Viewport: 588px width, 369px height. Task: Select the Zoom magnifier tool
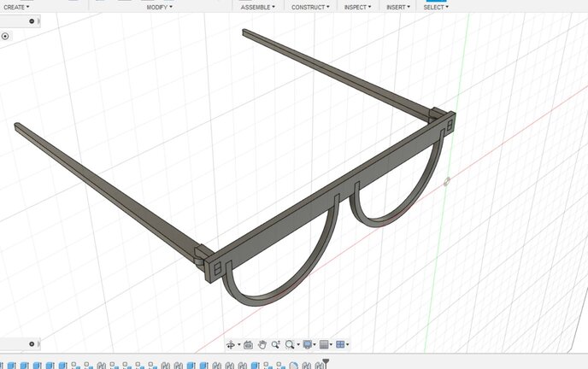coord(276,344)
